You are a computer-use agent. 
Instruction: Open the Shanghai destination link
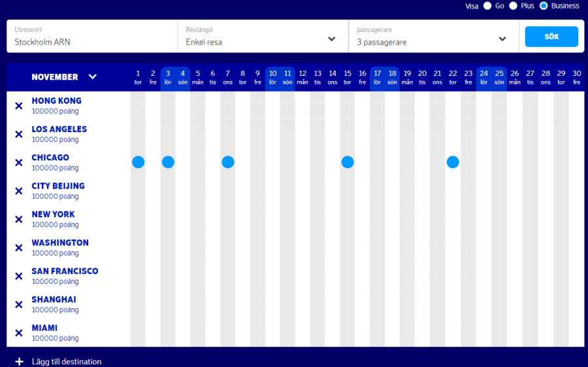54,300
